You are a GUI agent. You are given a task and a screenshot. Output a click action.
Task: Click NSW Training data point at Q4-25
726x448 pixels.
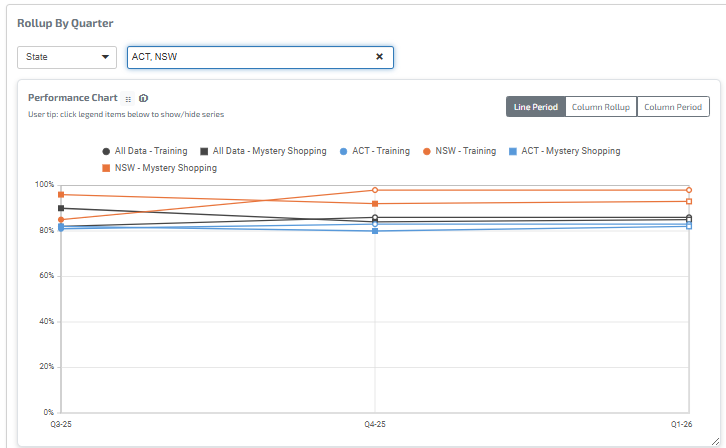(375, 190)
